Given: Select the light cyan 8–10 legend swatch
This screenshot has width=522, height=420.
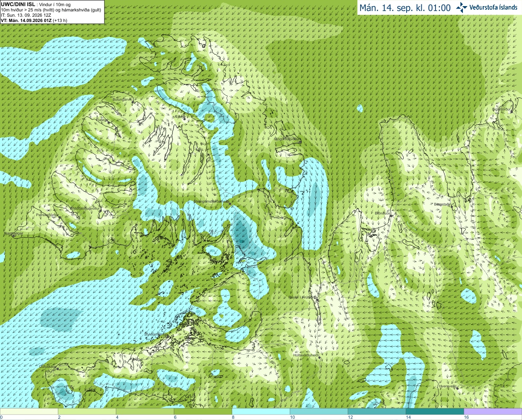Looking at the screenshot, I should click(261, 411).
